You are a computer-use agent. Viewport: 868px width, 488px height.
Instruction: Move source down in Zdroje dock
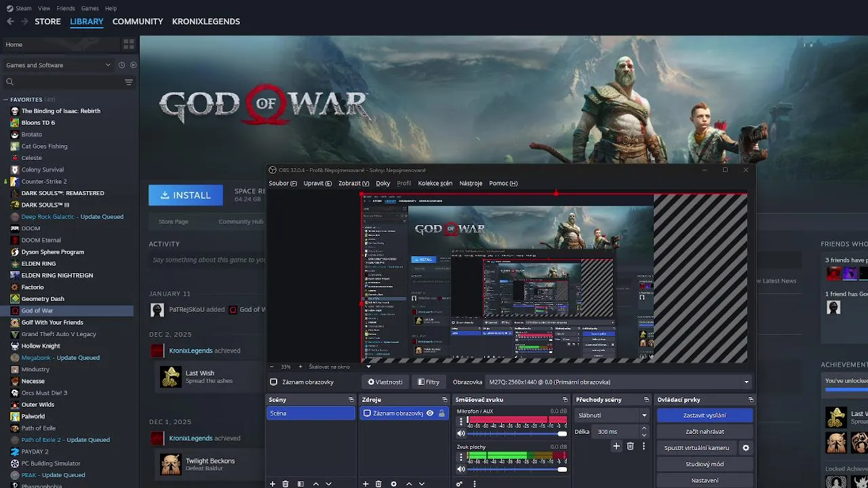click(422, 484)
